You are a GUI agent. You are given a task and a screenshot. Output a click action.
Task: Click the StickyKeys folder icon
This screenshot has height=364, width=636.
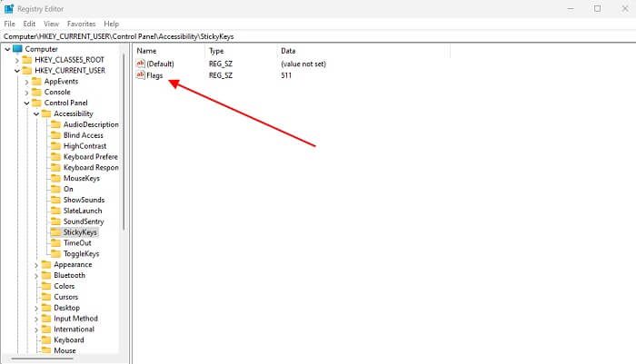click(x=55, y=232)
